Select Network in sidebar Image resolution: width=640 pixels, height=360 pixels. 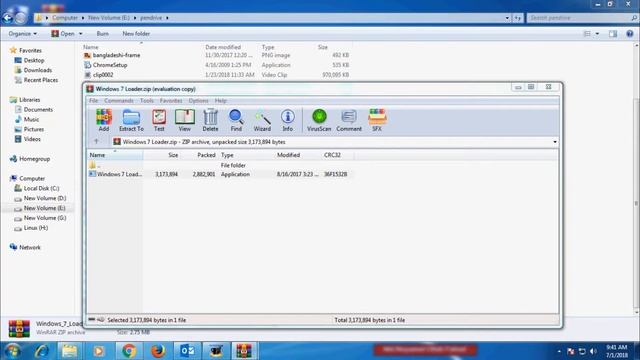click(x=30, y=247)
